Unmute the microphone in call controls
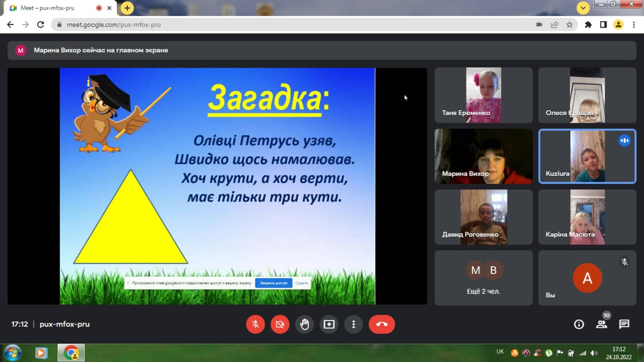The width and height of the screenshot is (644, 362). click(x=255, y=324)
